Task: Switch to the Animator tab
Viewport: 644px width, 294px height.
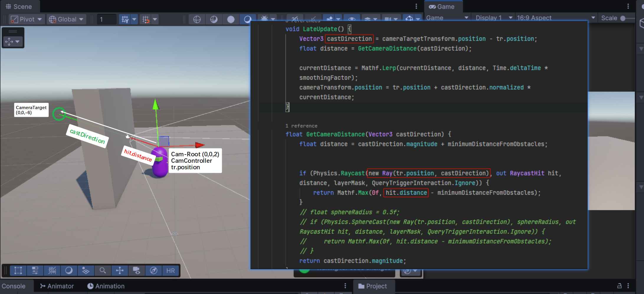Action: pos(57,286)
